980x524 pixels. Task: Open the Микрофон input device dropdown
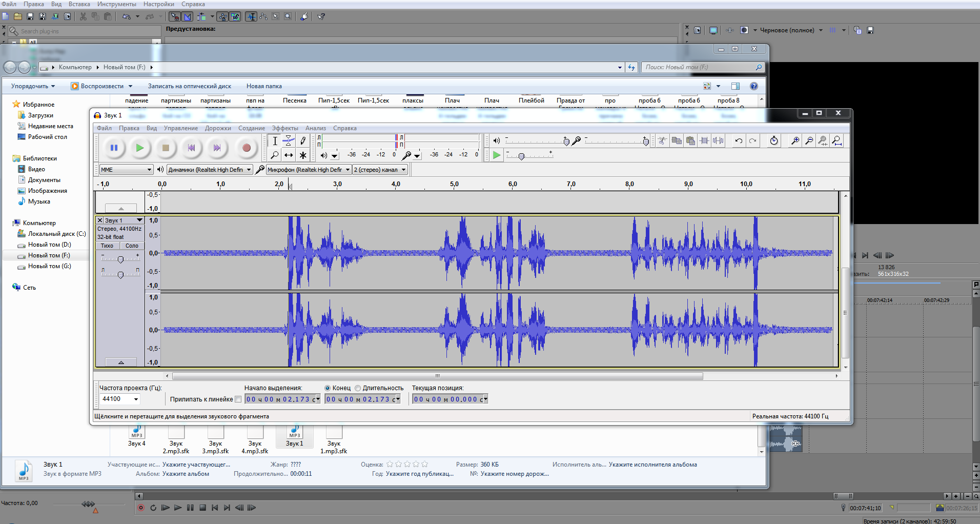[309, 170]
